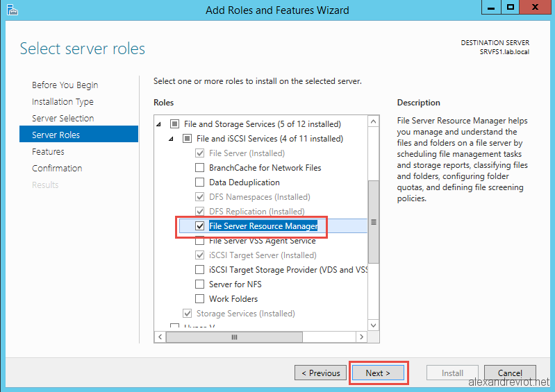
Task: Maximize the wizard window
Action: (x=510, y=7)
